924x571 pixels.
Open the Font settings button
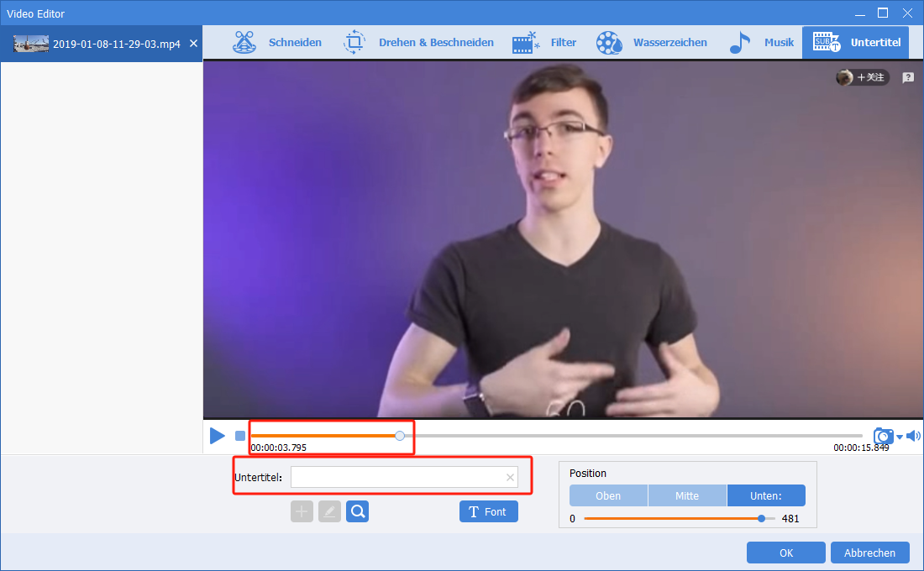[489, 511]
